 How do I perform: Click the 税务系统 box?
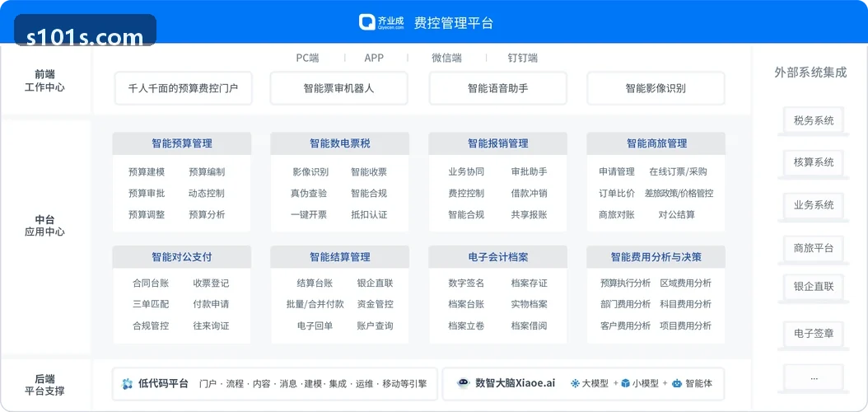[x=813, y=120]
